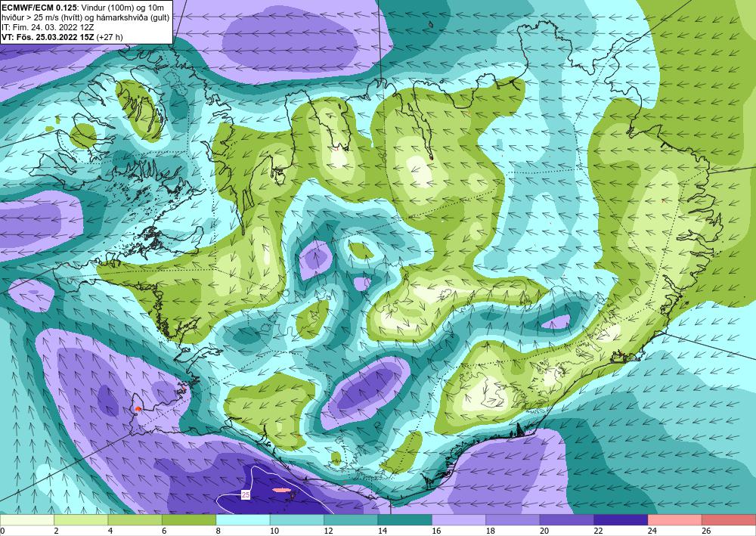Click the legend tick label '4'
Image resolution: width=756 pixels, height=536 pixels.
pyautogui.click(x=110, y=531)
